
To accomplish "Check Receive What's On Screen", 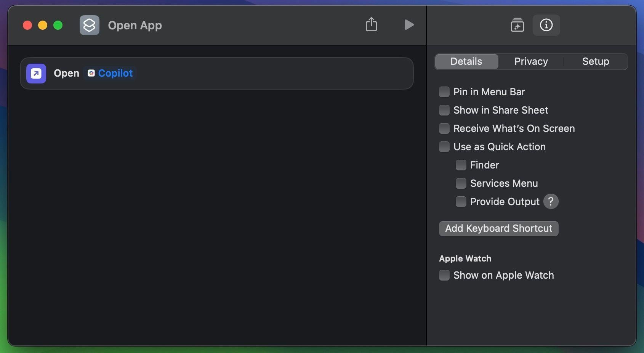I will tap(444, 128).
